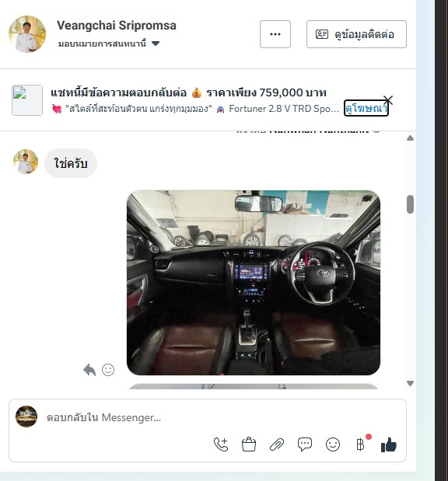React to the photo with emoji
448x481 pixels.
pyautogui.click(x=108, y=370)
